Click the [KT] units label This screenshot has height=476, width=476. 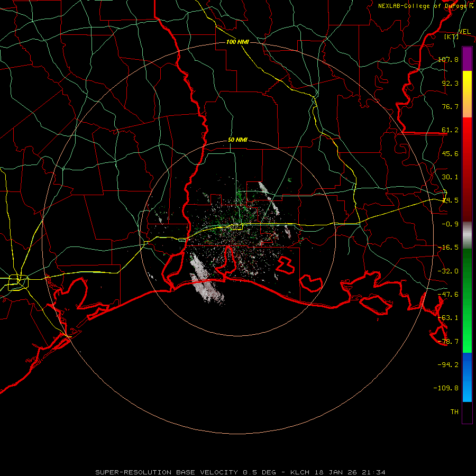[452, 36]
